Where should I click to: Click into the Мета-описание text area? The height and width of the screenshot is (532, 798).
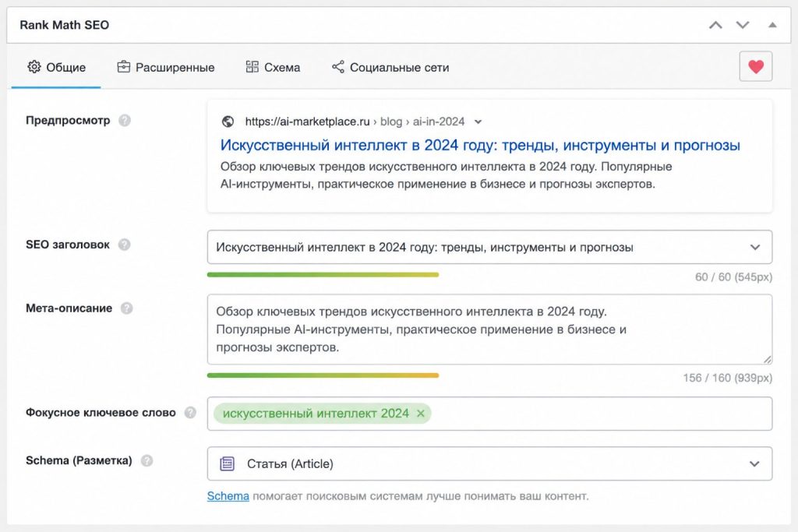pos(489,329)
